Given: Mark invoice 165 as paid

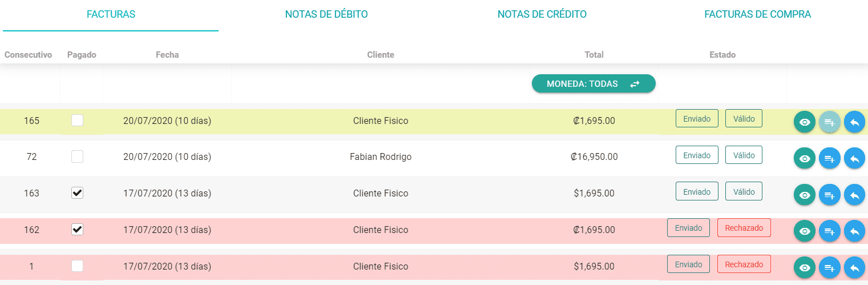Looking at the screenshot, I should (77, 120).
